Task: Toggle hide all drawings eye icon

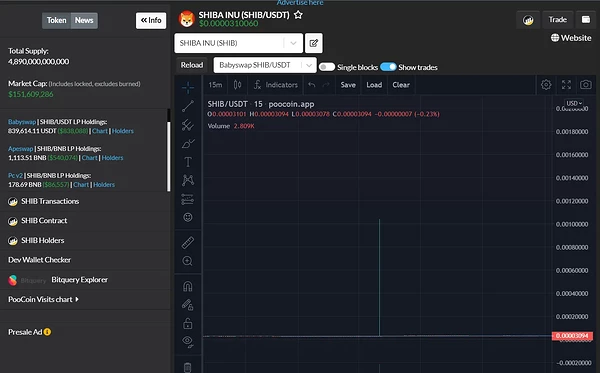Action: (188, 341)
